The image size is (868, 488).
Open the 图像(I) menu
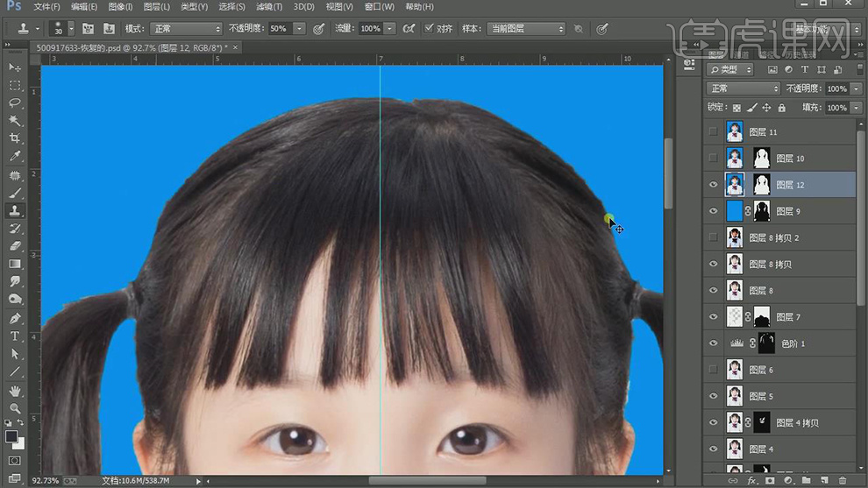120,7
